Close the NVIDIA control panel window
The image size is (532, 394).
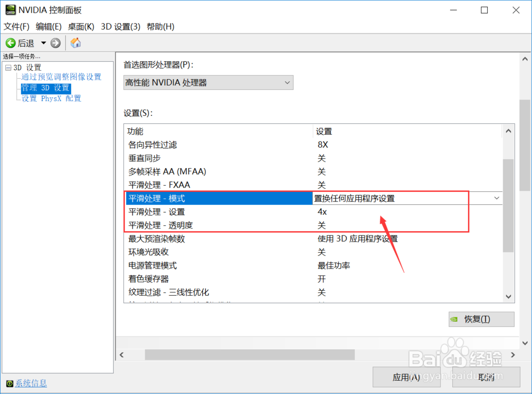click(x=516, y=10)
